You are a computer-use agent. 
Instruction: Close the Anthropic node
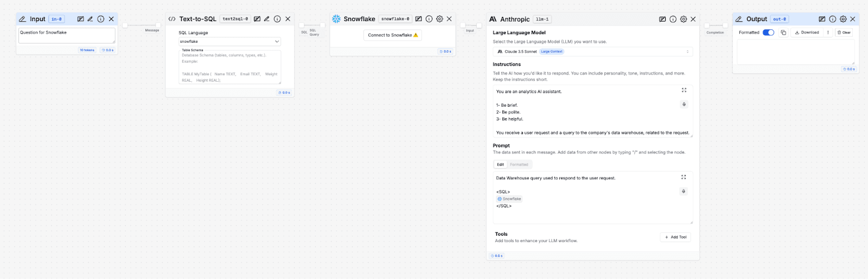693,19
